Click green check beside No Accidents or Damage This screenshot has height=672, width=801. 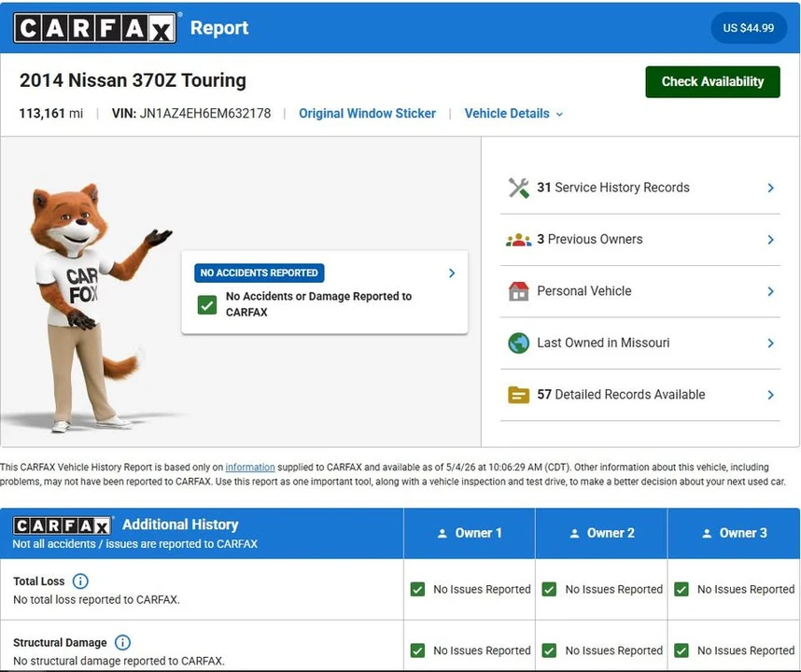pyautogui.click(x=207, y=305)
